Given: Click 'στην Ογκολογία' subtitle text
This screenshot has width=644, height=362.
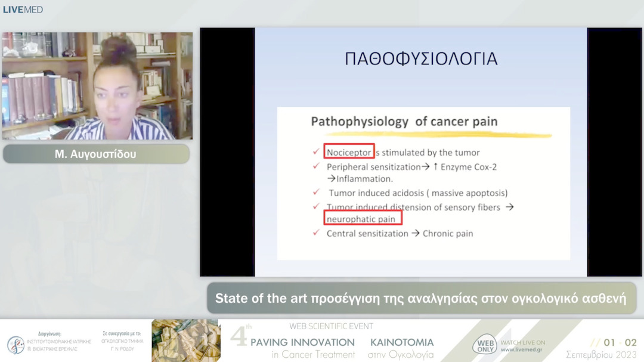Looking at the screenshot, I should (x=401, y=355).
